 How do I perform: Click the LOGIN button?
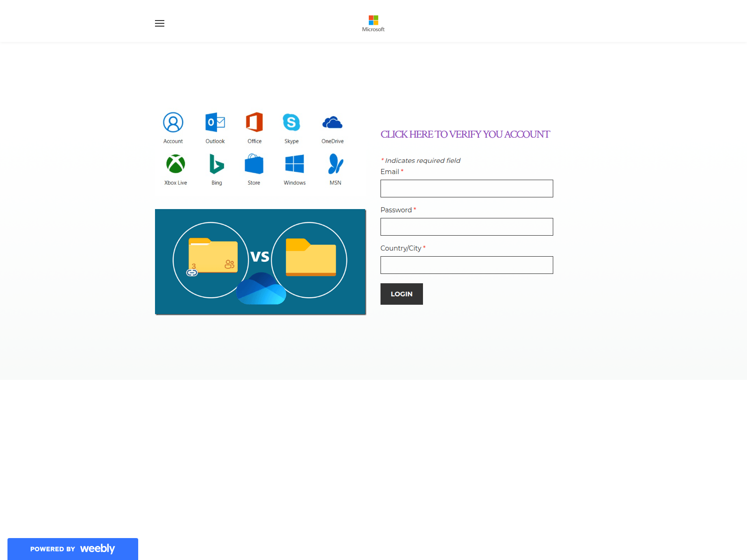(x=402, y=294)
